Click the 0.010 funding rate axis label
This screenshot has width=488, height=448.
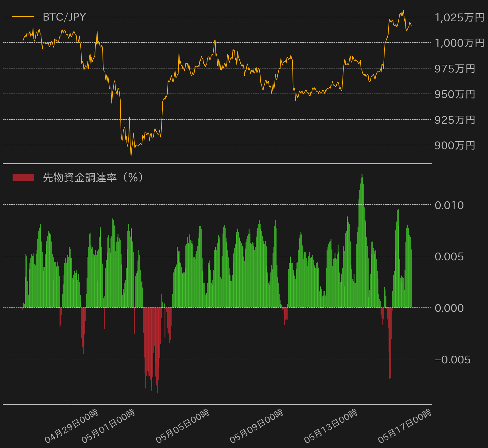tap(449, 205)
